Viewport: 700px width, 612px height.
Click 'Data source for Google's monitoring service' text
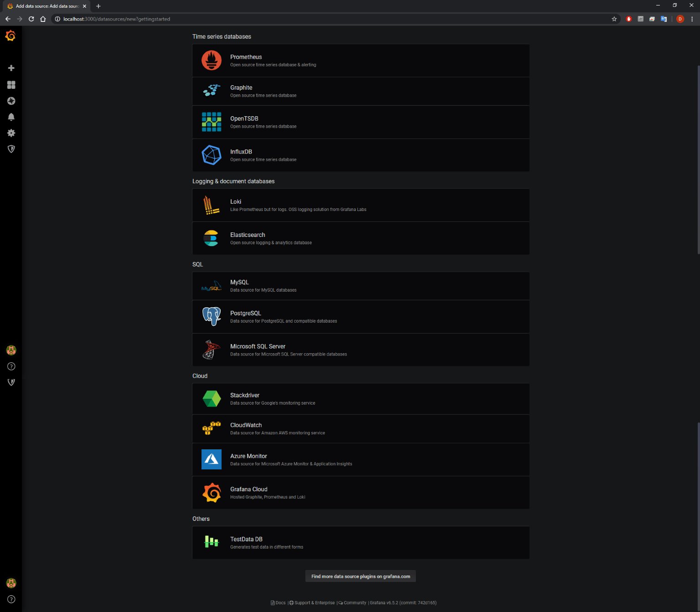(273, 403)
